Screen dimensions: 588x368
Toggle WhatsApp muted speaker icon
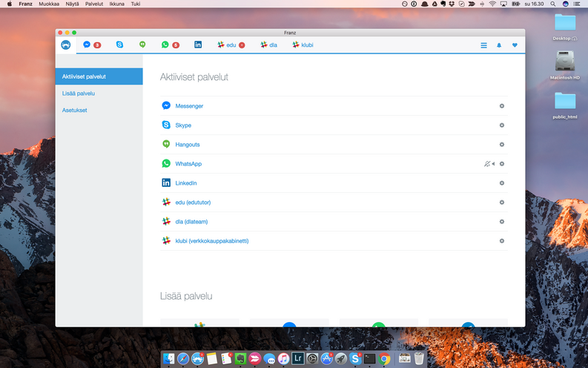tap(493, 164)
